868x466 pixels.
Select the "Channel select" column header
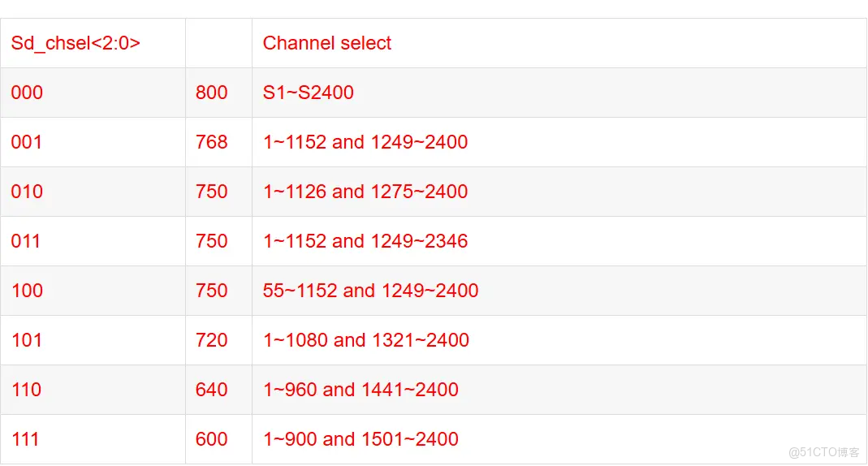pos(327,43)
